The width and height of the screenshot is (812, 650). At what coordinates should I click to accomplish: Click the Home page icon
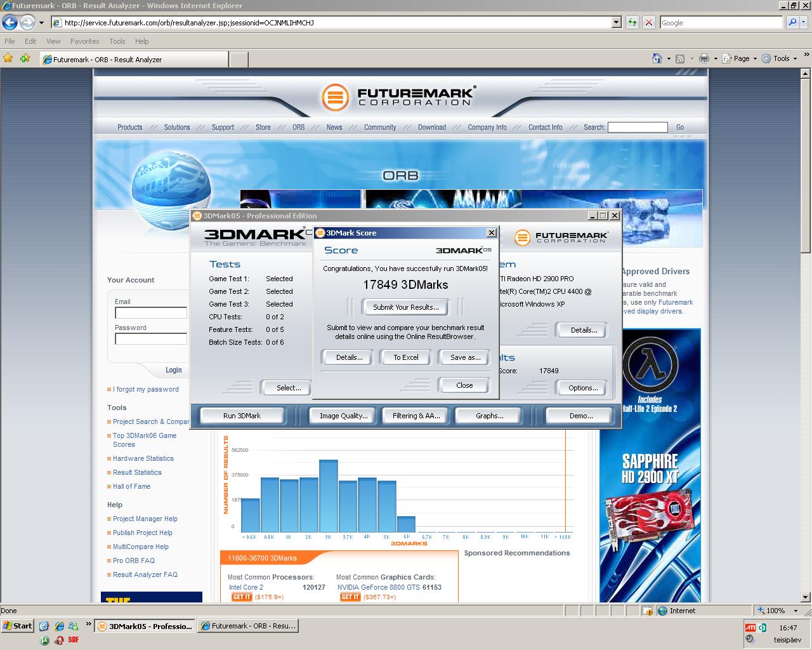657,58
